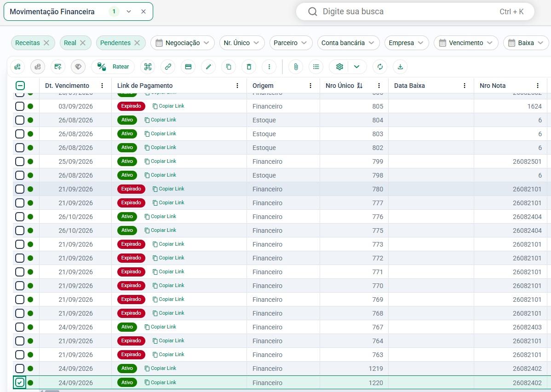The width and height of the screenshot is (551, 392).
Task: Open Dt. Vencimento column options menu
Action: 102,86
